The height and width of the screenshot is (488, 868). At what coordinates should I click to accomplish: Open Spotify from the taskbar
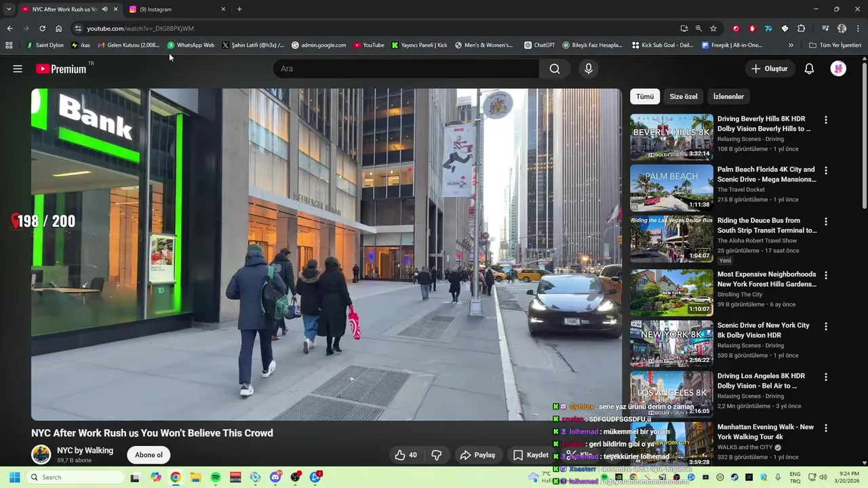coord(216,477)
